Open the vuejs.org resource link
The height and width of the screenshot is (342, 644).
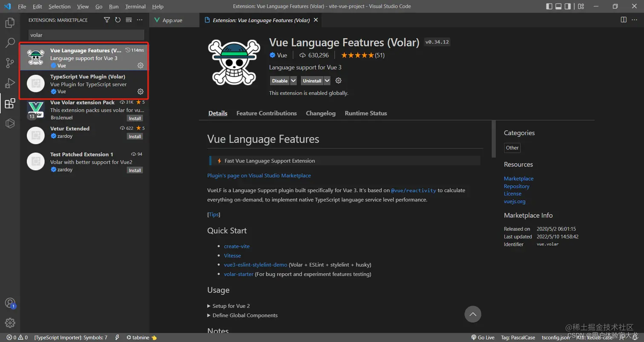515,201
